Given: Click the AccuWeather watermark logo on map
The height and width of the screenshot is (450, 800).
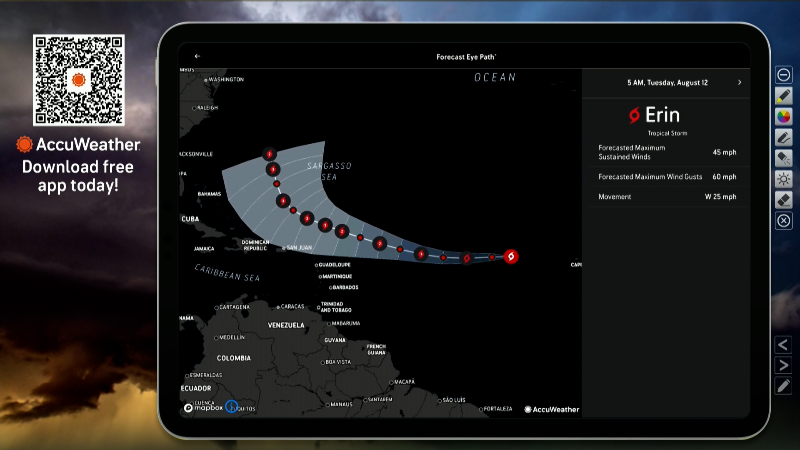Looking at the screenshot, I should coord(552,409).
